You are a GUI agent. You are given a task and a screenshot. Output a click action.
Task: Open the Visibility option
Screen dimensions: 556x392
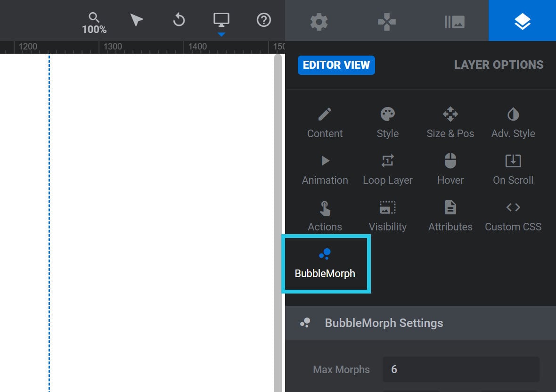388,216
